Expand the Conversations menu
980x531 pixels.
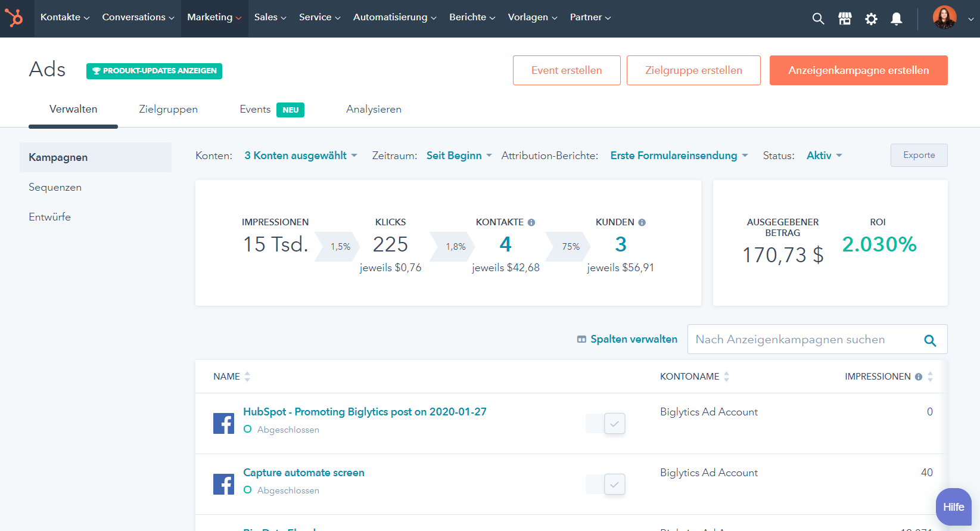click(x=138, y=17)
